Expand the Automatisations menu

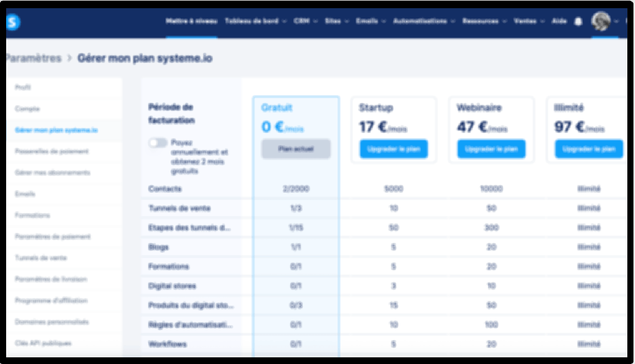click(x=424, y=21)
